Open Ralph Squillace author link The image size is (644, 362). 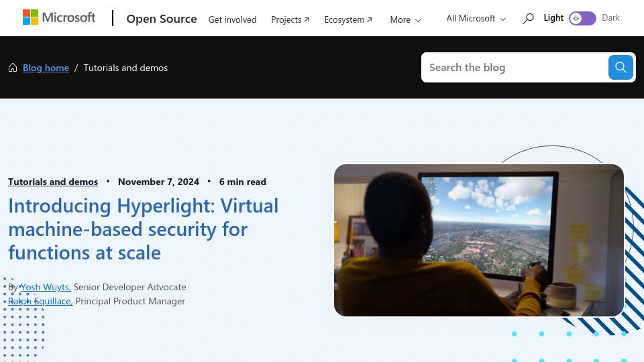tap(40, 301)
